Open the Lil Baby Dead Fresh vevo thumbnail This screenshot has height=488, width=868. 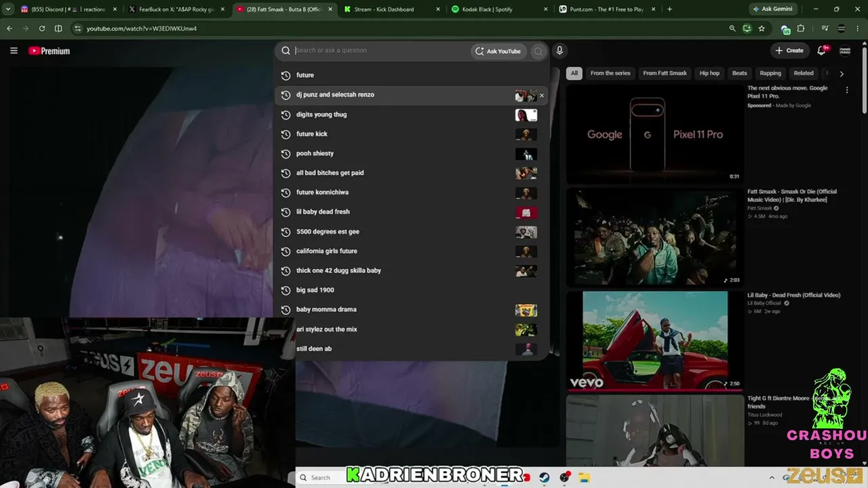(654, 340)
